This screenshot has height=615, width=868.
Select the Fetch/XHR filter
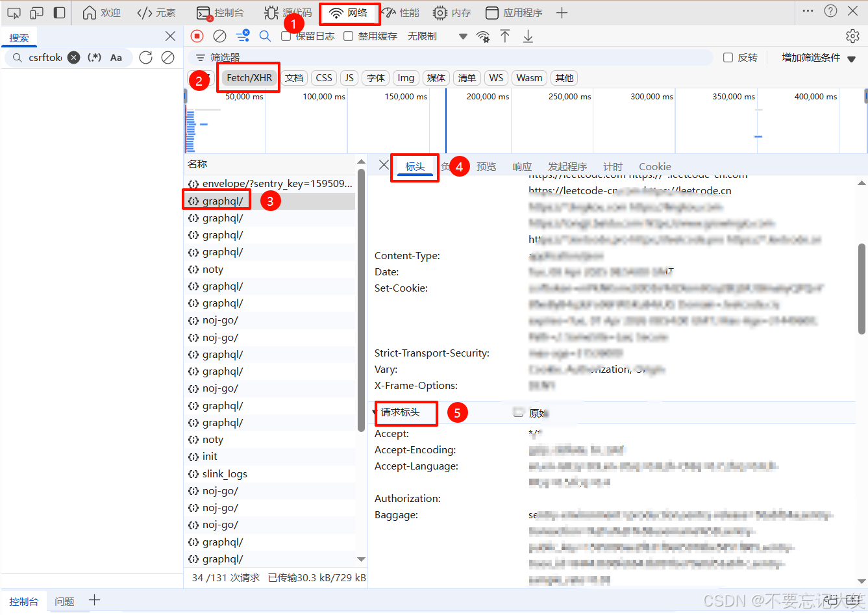point(248,77)
